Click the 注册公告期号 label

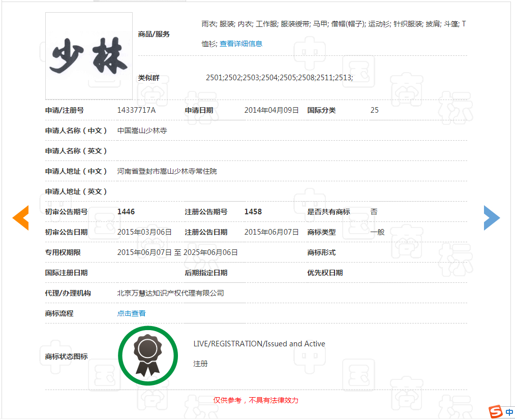click(206, 212)
